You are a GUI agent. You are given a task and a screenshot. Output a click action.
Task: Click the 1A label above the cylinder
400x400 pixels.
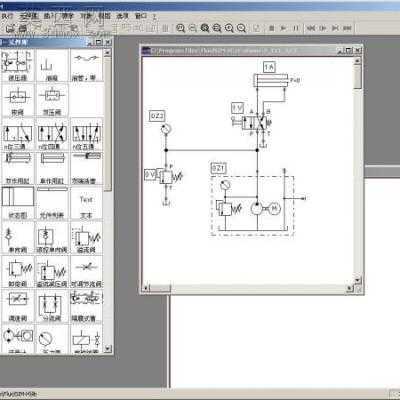point(269,67)
